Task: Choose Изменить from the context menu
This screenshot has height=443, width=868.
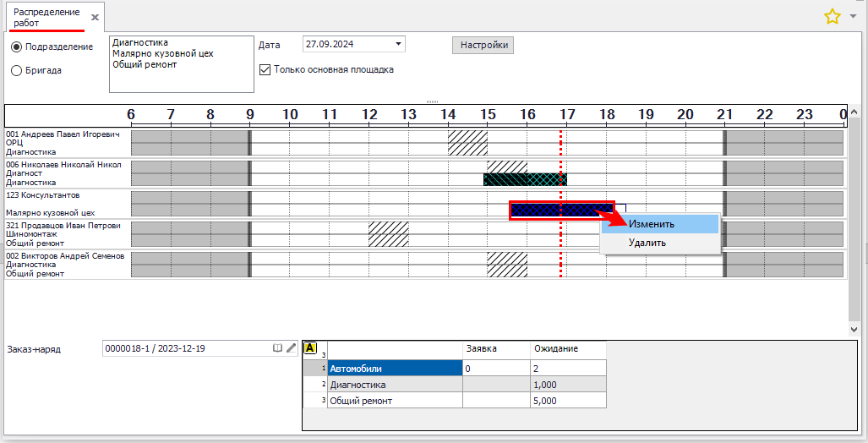Action: click(x=652, y=224)
